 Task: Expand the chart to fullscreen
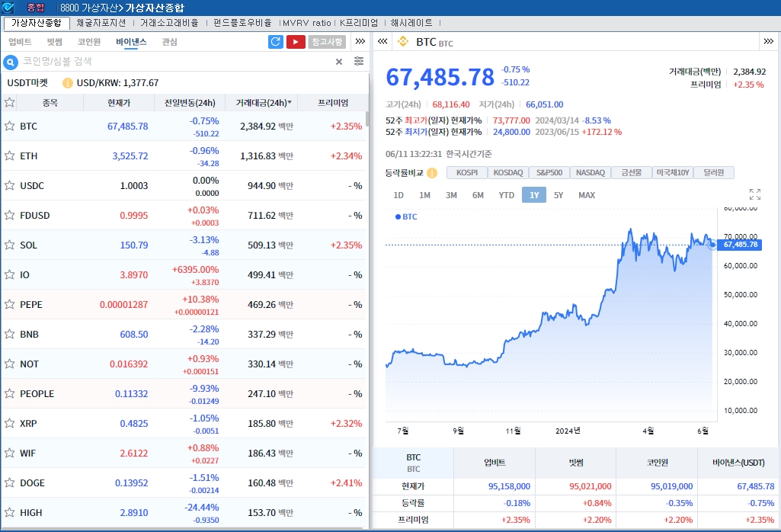pyautogui.click(x=755, y=194)
